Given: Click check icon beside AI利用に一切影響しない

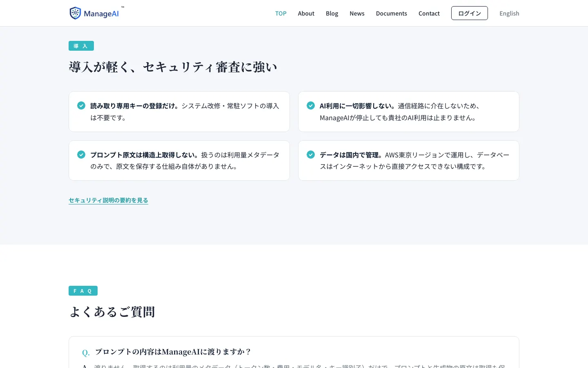Looking at the screenshot, I should (x=311, y=105).
